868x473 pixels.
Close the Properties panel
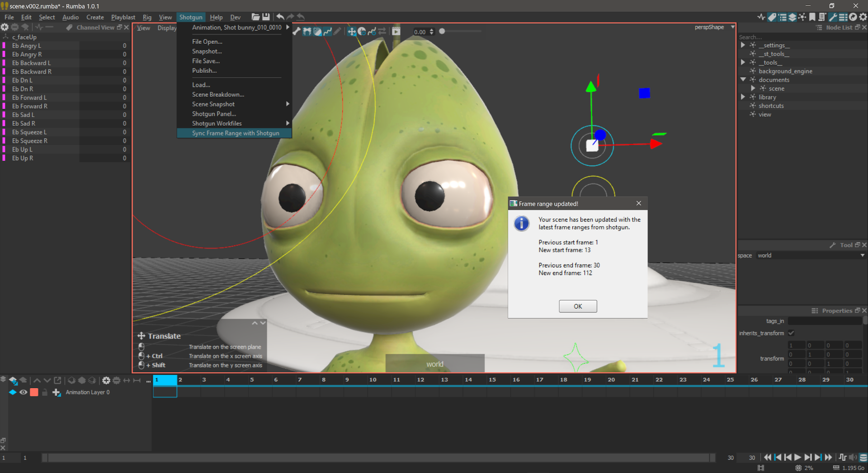(x=864, y=311)
